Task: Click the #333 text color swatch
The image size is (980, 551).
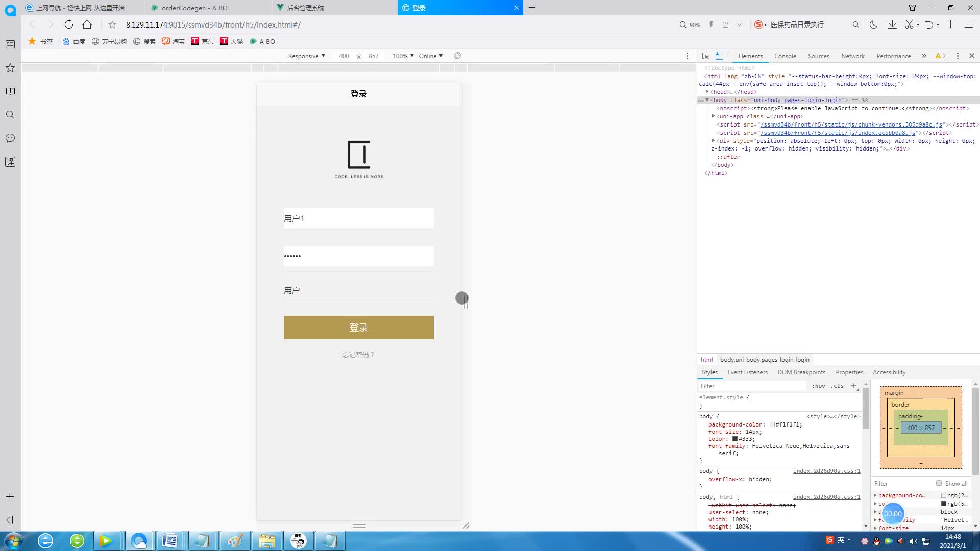Action: (735, 439)
